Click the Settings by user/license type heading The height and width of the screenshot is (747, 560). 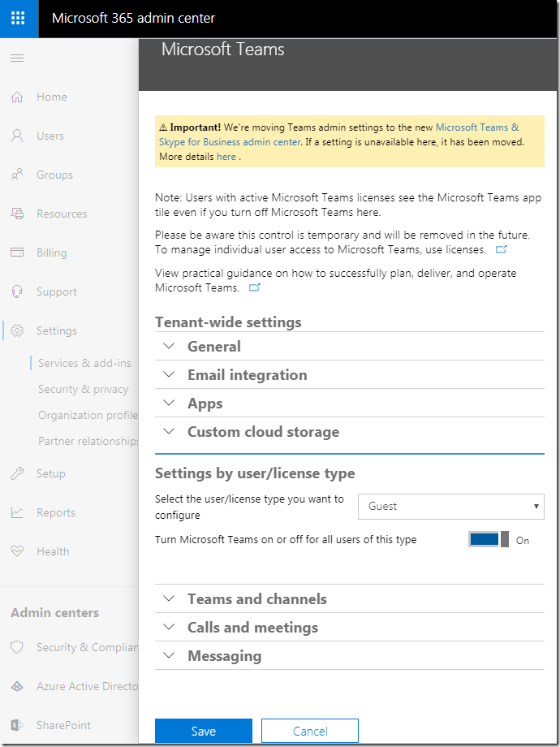[x=255, y=473]
